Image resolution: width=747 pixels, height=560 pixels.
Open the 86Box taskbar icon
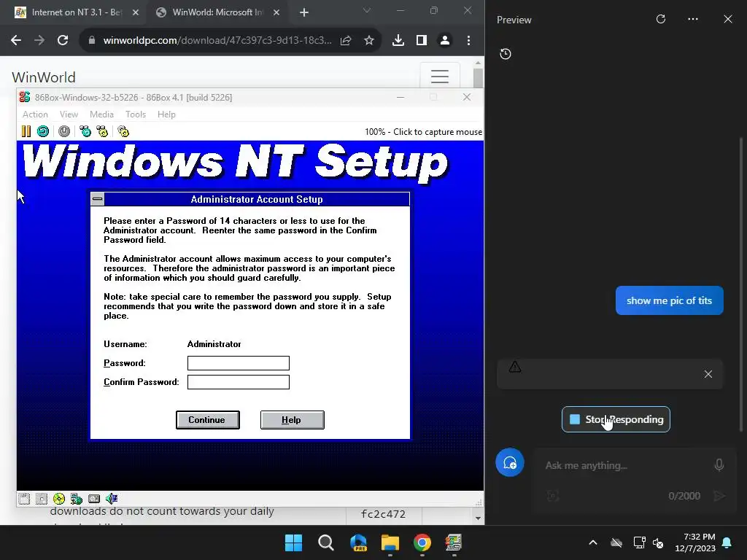(454, 542)
